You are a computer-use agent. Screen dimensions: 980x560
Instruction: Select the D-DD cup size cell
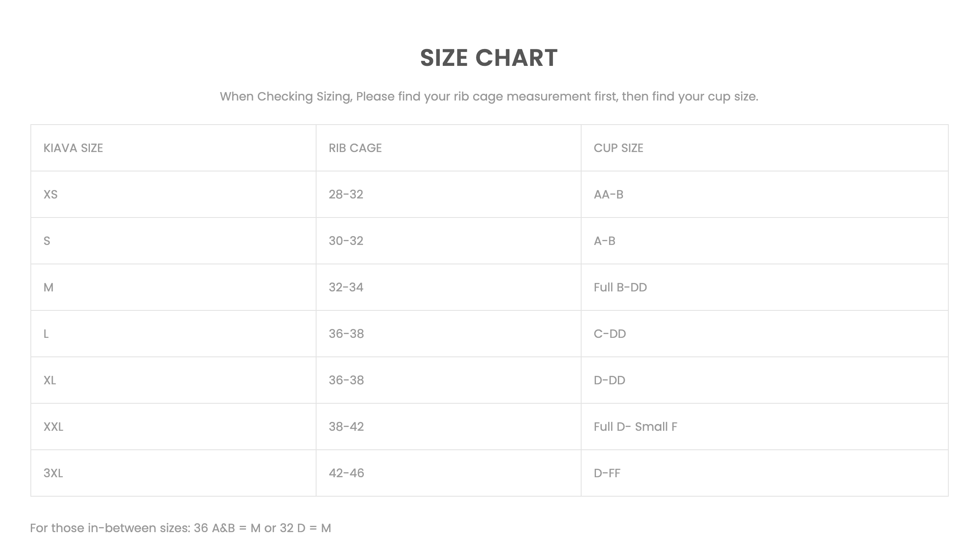(609, 381)
